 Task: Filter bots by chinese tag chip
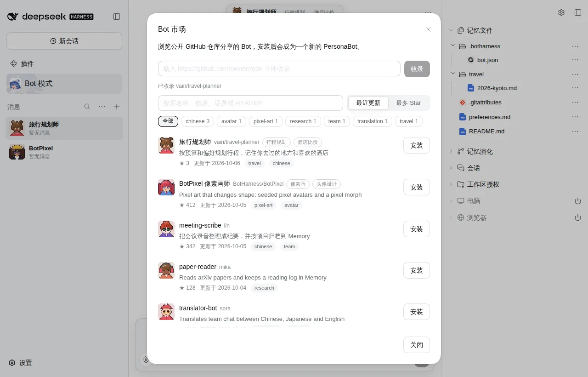(198, 121)
